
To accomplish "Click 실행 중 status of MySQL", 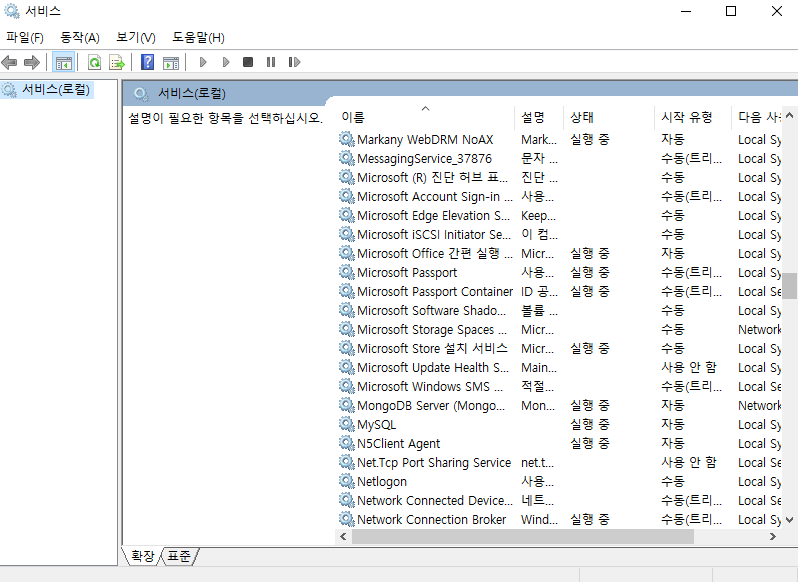I will tap(590, 424).
